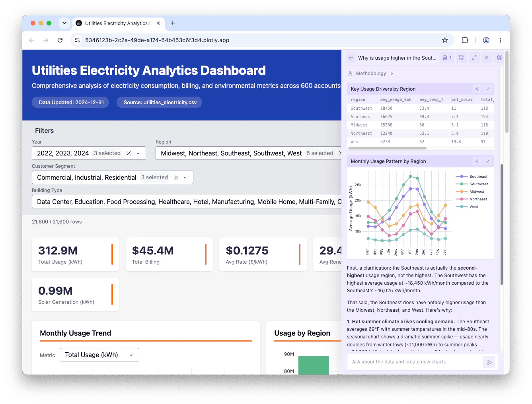This screenshot has width=532, height=404.
Task: Click the browser address bar URL
Action: (x=157, y=40)
